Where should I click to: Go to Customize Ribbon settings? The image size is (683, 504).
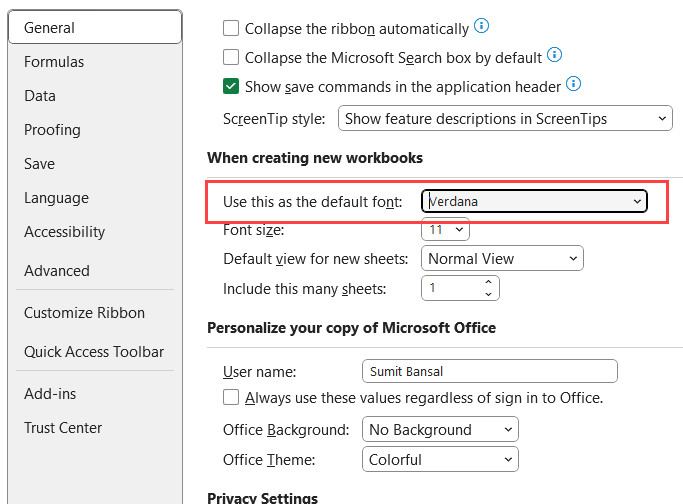tap(84, 313)
